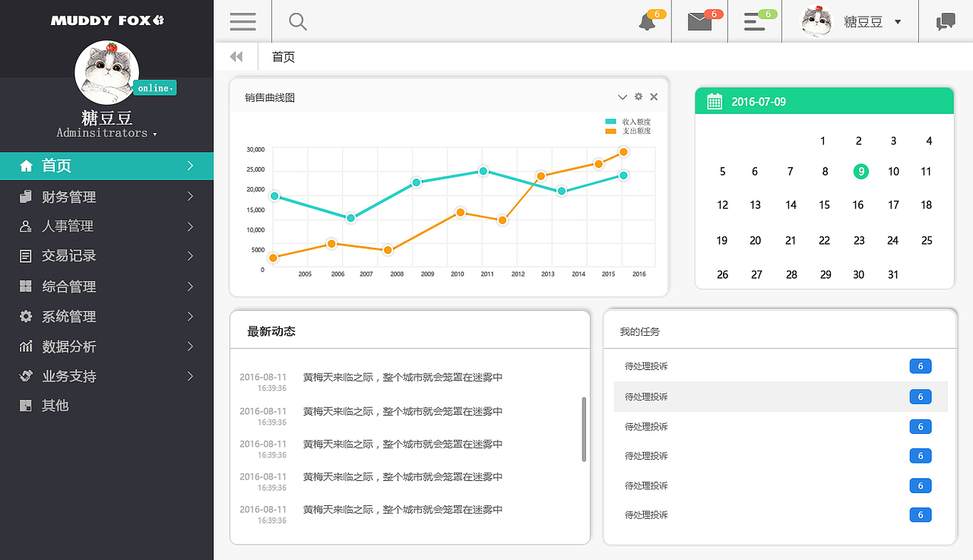
Task: Open the chat bubbles icon
Action: tap(946, 22)
